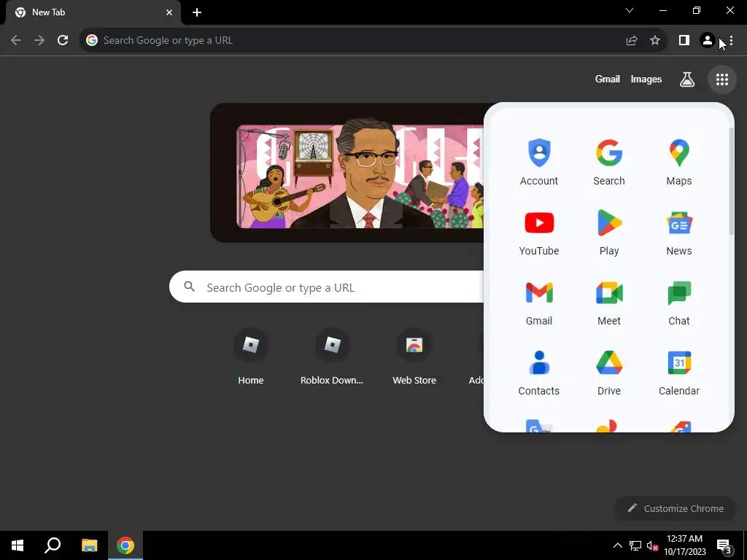Open Windows Start menu
This screenshot has width=747, height=560.
pyautogui.click(x=18, y=545)
